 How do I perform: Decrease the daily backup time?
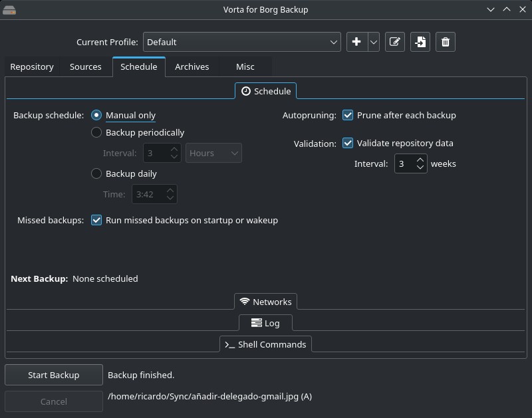point(170,198)
